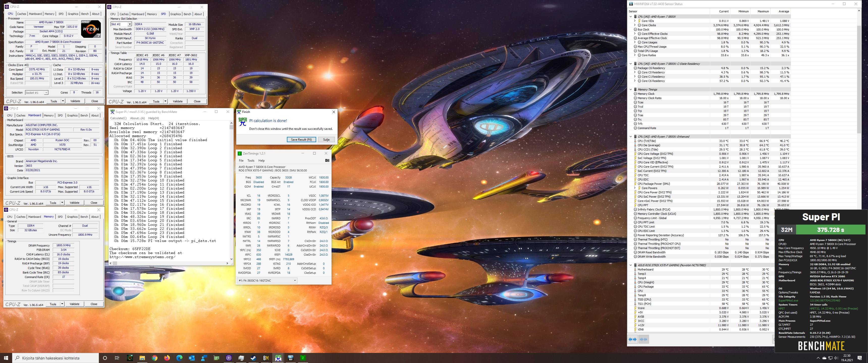868x363 pixels.
Task: Collapse the Memory Timings sensor group
Action: [631, 89]
